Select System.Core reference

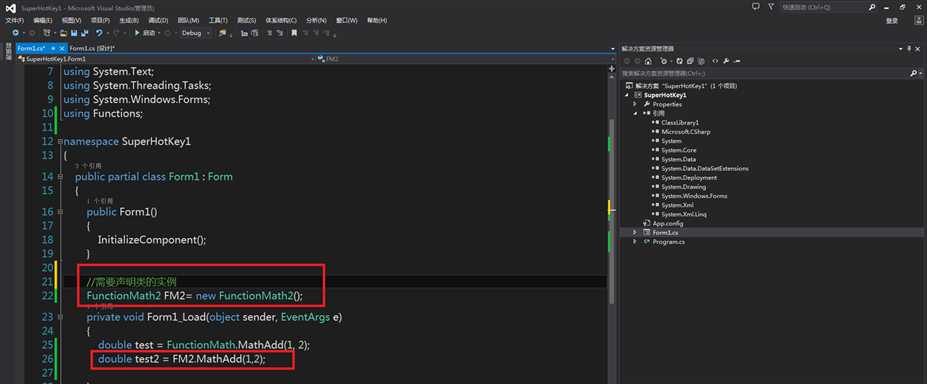point(679,150)
